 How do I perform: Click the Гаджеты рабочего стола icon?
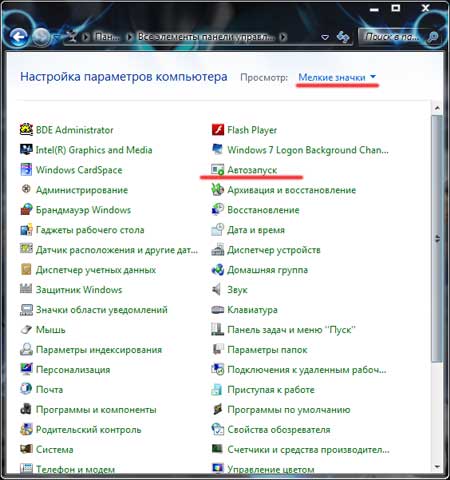(26, 230)
